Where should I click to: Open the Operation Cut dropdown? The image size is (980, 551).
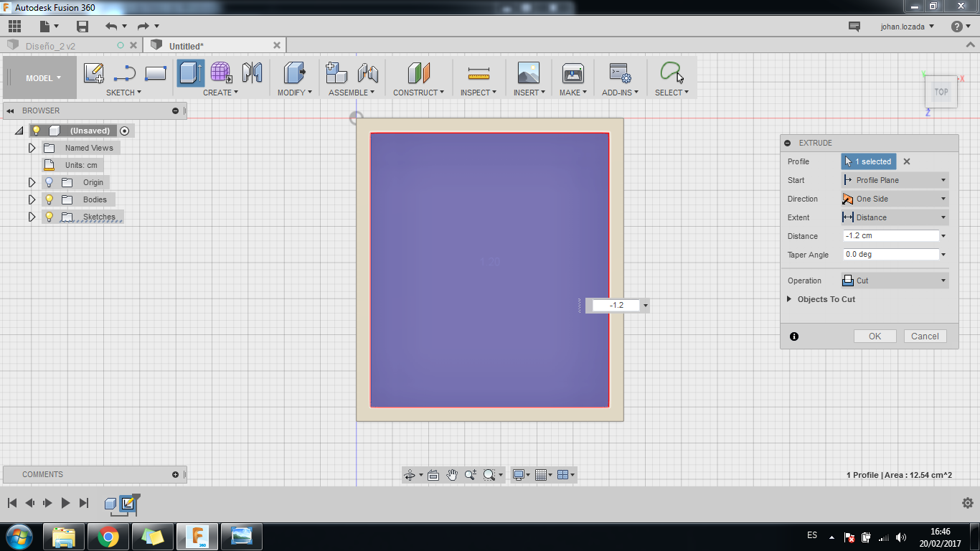pos(895,281)
